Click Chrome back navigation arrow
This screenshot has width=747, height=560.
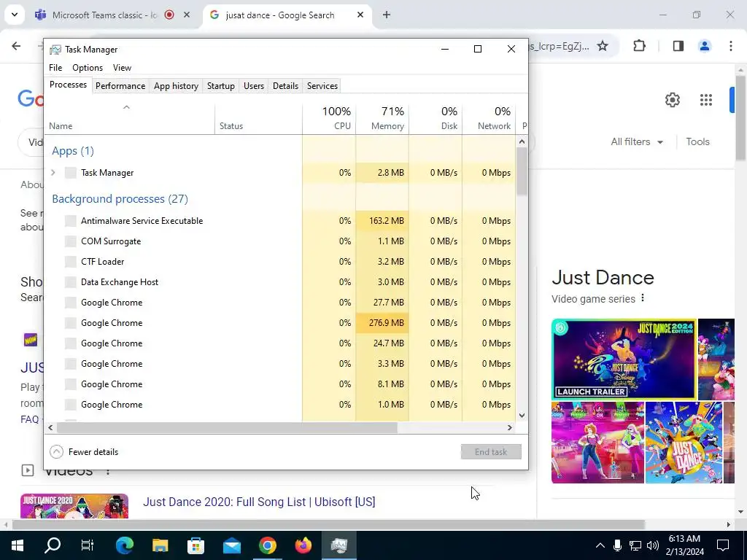tap(16, 46)
